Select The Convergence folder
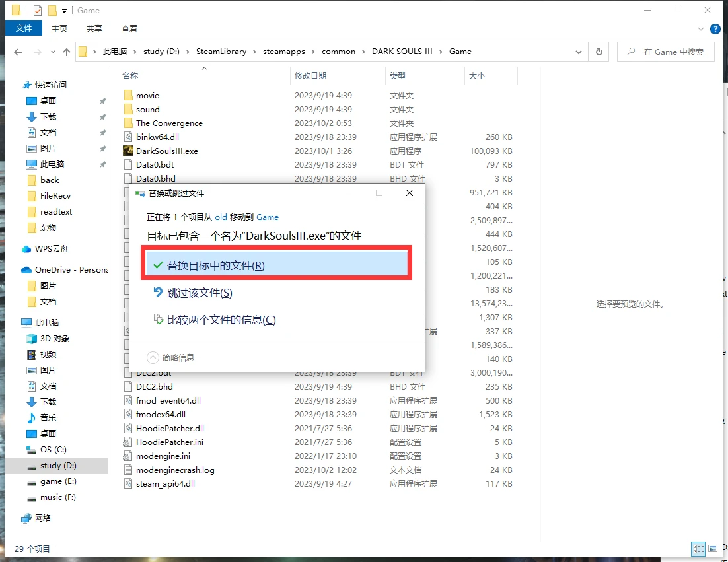The width and height of the screenshot is (728, 562). 169,123
